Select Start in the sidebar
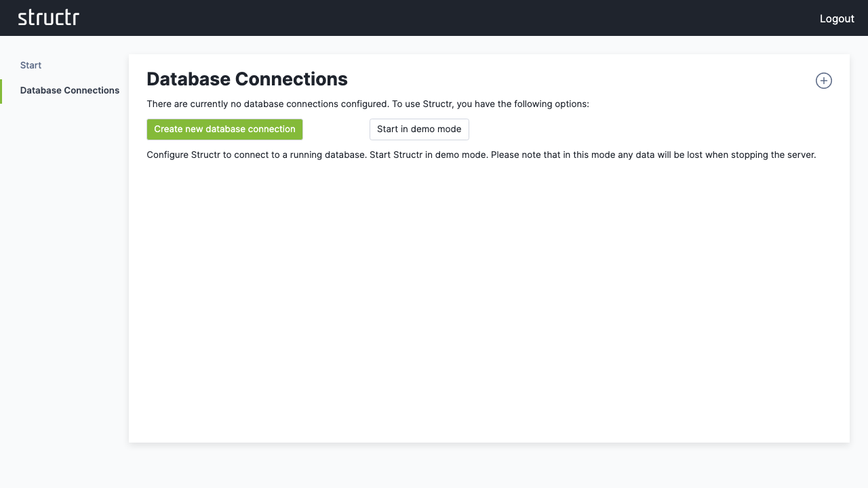The image size is (868, 488). tap(31, 65)
